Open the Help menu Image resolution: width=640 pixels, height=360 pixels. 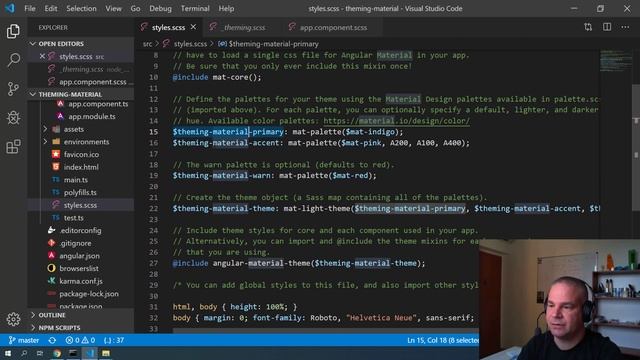tap(226, 8)
